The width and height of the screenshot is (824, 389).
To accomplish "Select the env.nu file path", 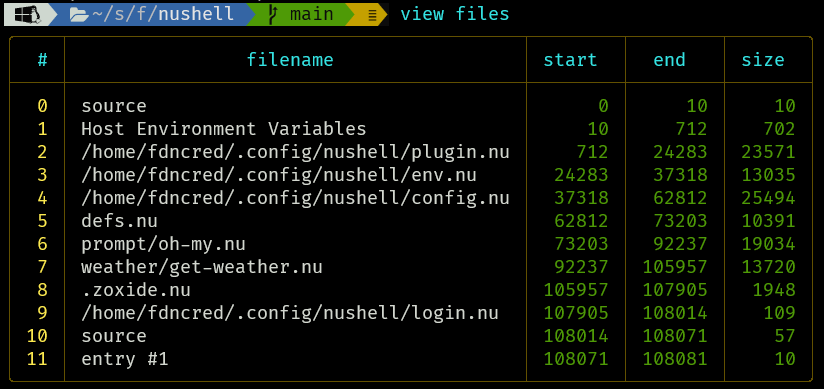I will pyautogui.click(x=279, y=175).
